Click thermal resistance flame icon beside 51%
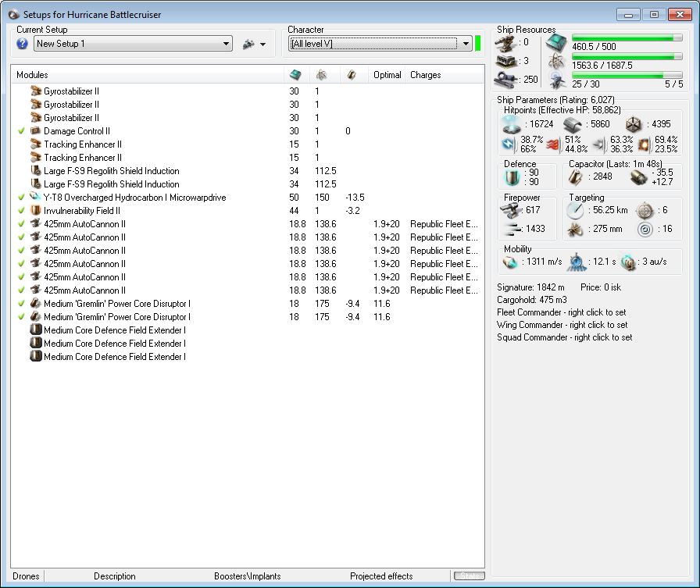700x588 pixels. point(553,144)
